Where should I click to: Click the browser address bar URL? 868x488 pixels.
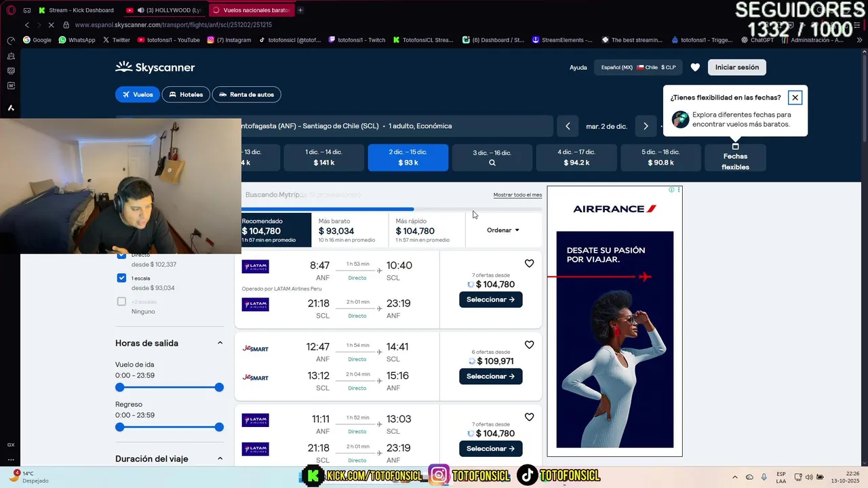(x=174, y=25)
